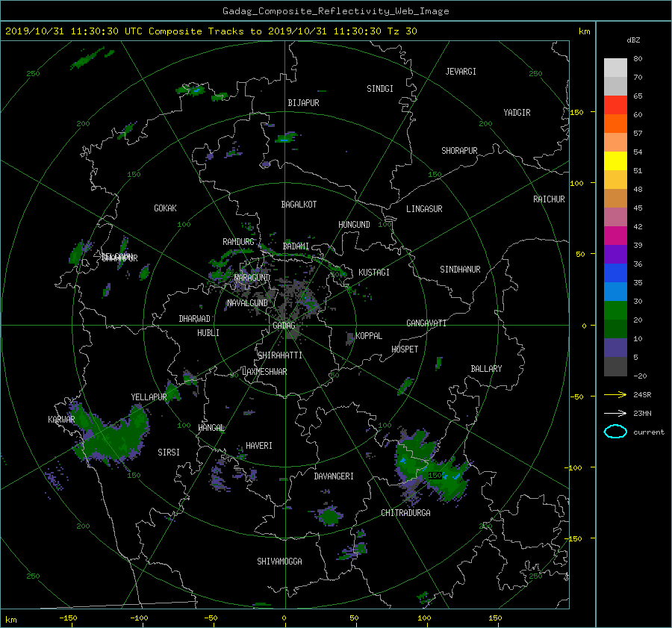Click the YELLAPUR label

[x=149, y=397]
